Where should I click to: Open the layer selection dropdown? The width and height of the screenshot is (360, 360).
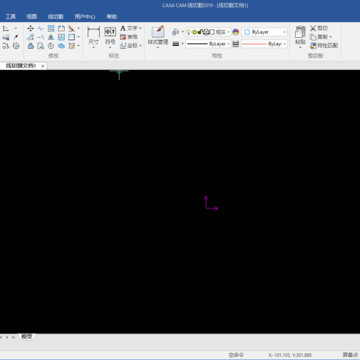point(228,32)
